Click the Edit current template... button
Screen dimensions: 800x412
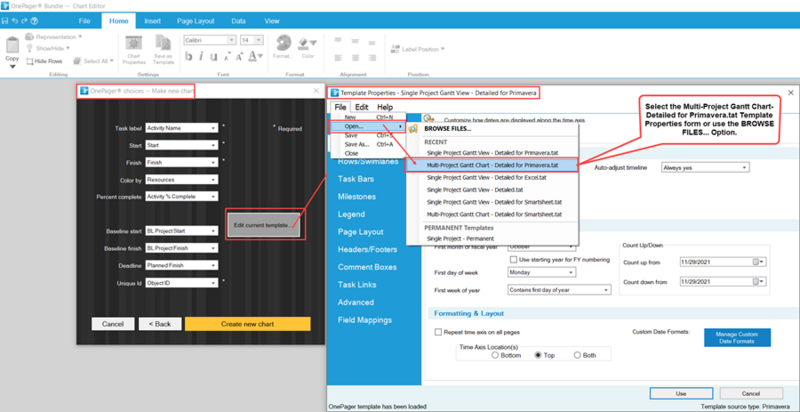click(x=263, y=224)
